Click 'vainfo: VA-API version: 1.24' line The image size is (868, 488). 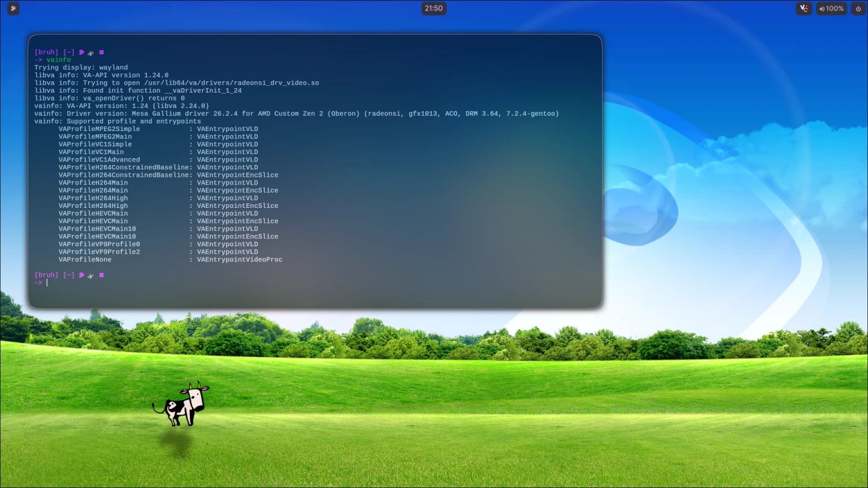121,106
